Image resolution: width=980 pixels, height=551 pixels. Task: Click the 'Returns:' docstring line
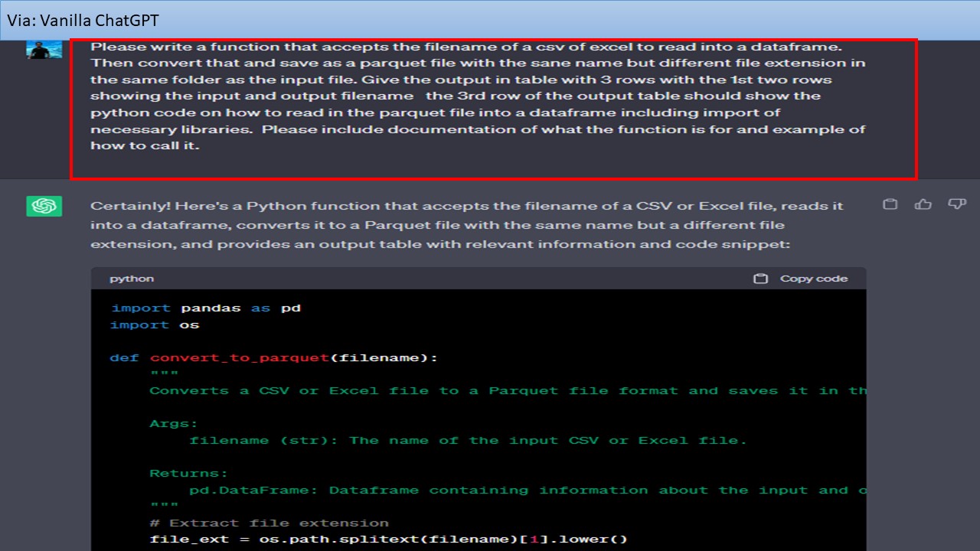click(188, 474)
